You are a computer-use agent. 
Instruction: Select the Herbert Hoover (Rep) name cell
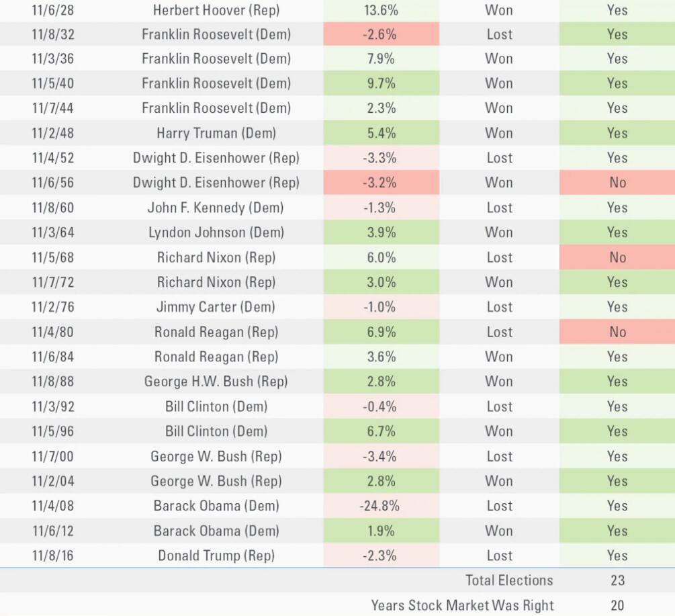pos(216,10)
